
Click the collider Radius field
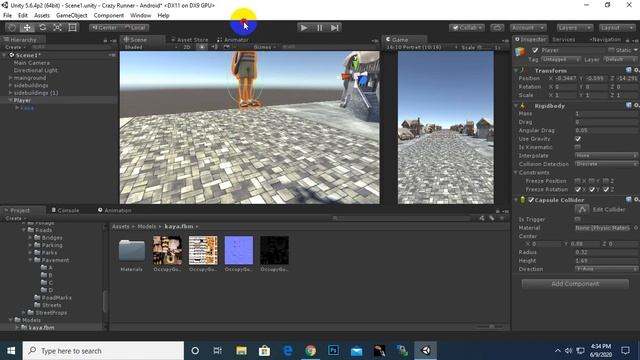point(606,252)
